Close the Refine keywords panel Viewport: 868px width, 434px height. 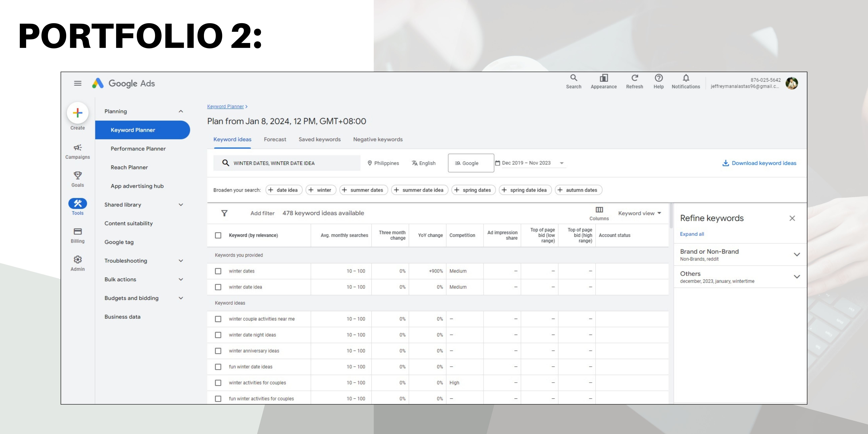point(792,218)
